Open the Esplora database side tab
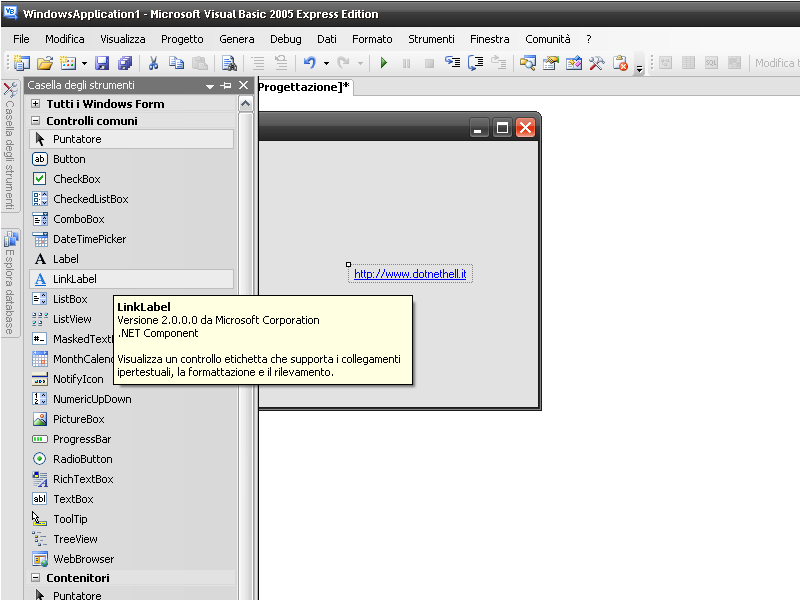Viewport: 800px width, 600px height. pyautogui.click(x=10, y=283)
